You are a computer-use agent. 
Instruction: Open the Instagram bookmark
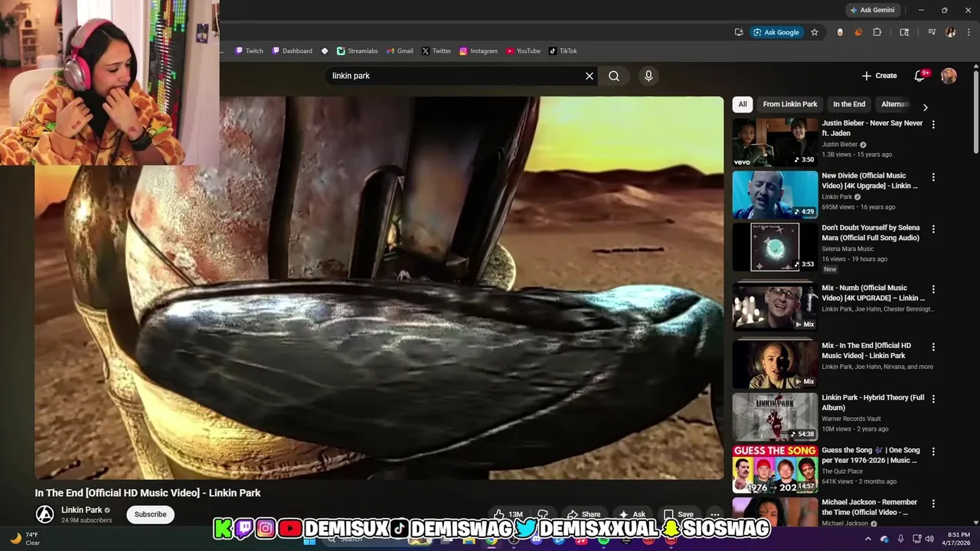479,51
